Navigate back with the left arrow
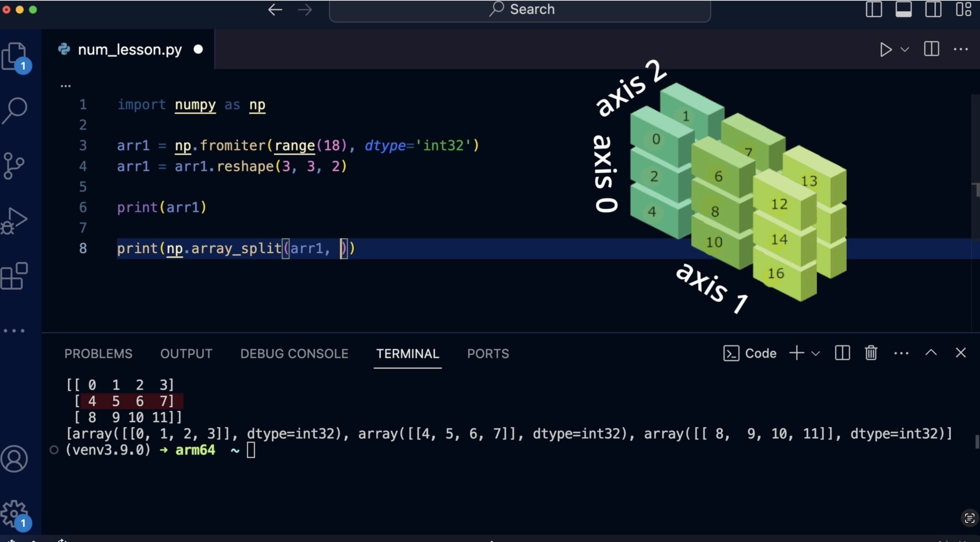 coord(275,10)
